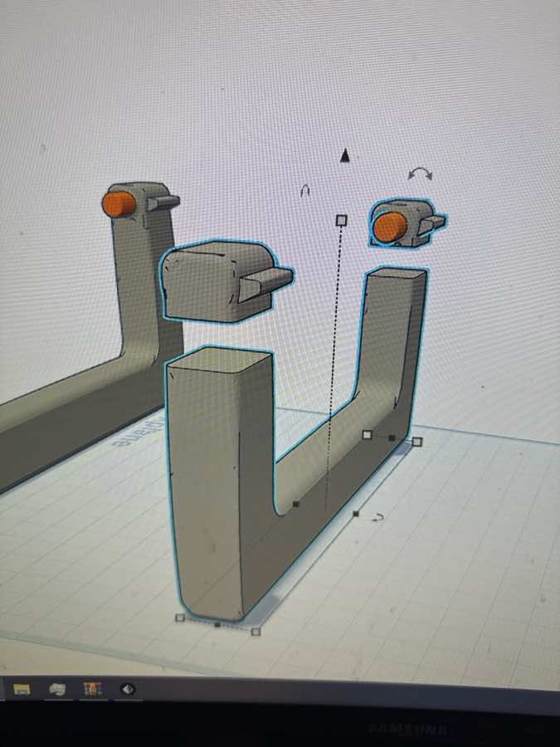Open the gray app icon next to File Explorer
560x747 pixels.
pos(57,689)
